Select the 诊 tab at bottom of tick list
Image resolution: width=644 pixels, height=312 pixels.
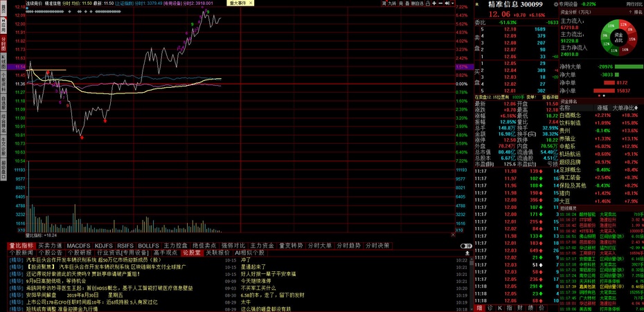click(489, 308)
